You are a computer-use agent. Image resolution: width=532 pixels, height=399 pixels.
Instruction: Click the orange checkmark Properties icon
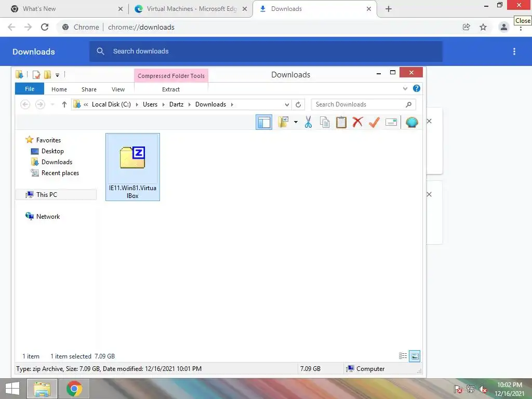click(374, 122)
